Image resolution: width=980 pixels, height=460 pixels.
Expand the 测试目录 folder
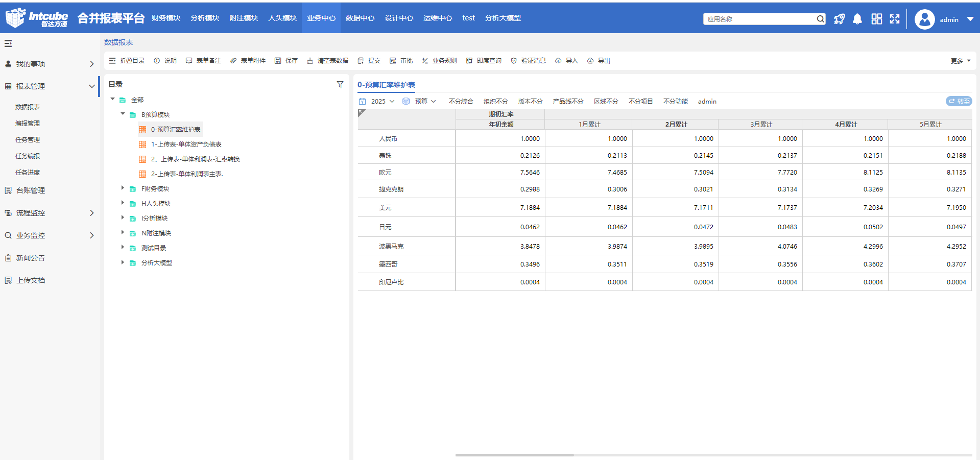(x=123, y=248)
